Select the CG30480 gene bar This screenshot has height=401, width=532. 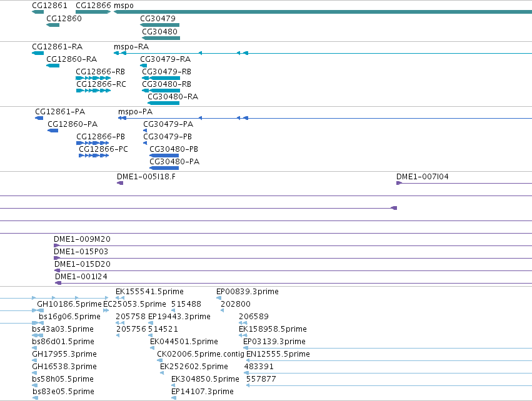coord(161,38)
